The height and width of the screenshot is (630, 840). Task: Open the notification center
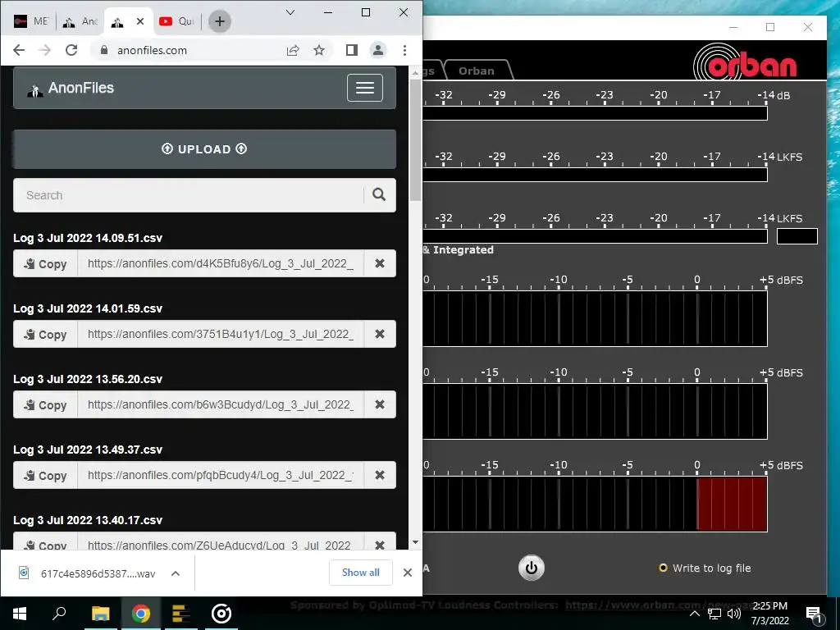coord(814,614)
